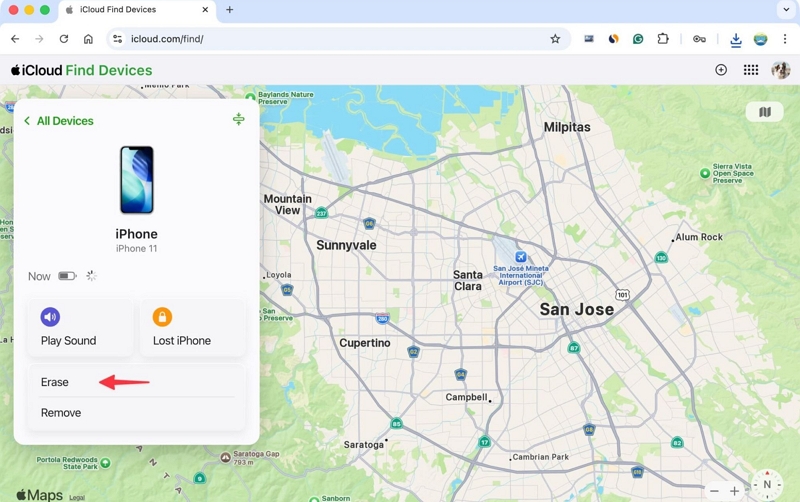Open the iCloud account avatar

[781, 70]
